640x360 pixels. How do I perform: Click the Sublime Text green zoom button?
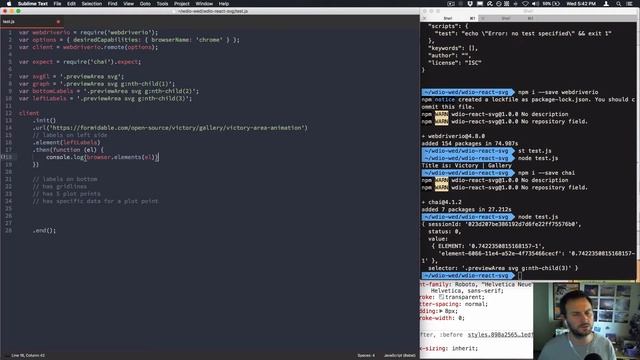pyautogui.click(x=18, y=11)
